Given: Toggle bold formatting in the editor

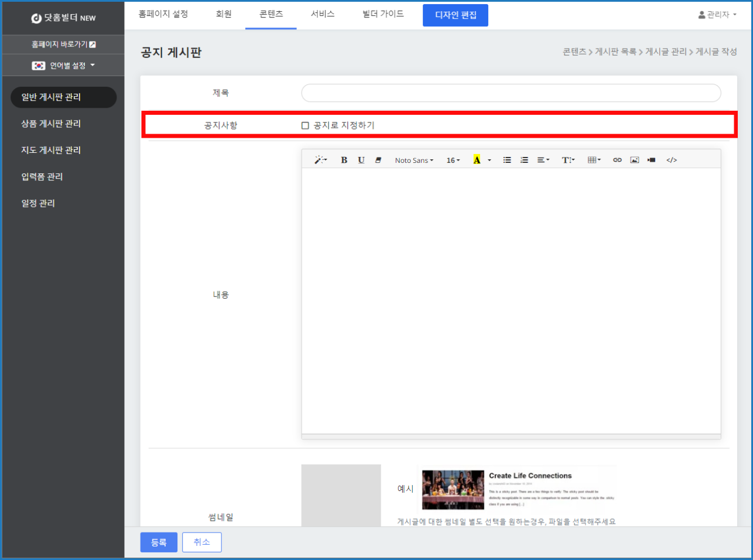Looking at the screenshot, I should click(x=344, y=160).
